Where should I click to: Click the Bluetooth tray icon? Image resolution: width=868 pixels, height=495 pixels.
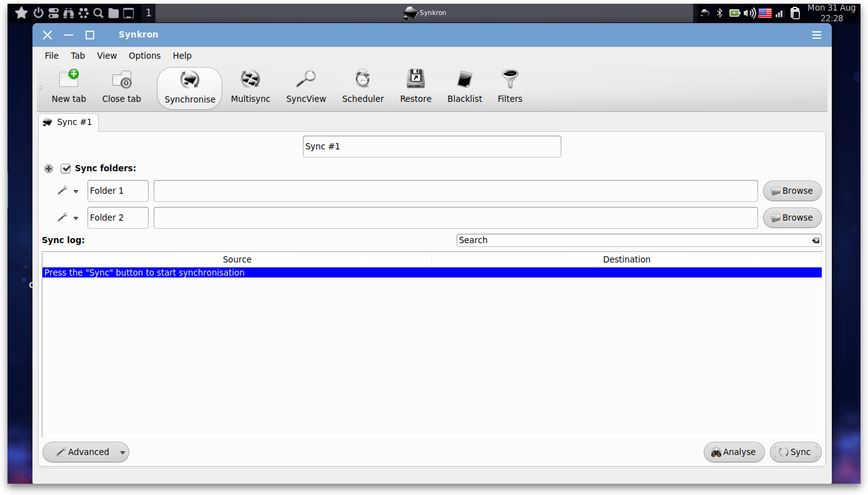pyautogui.click(x=719, y=12)
